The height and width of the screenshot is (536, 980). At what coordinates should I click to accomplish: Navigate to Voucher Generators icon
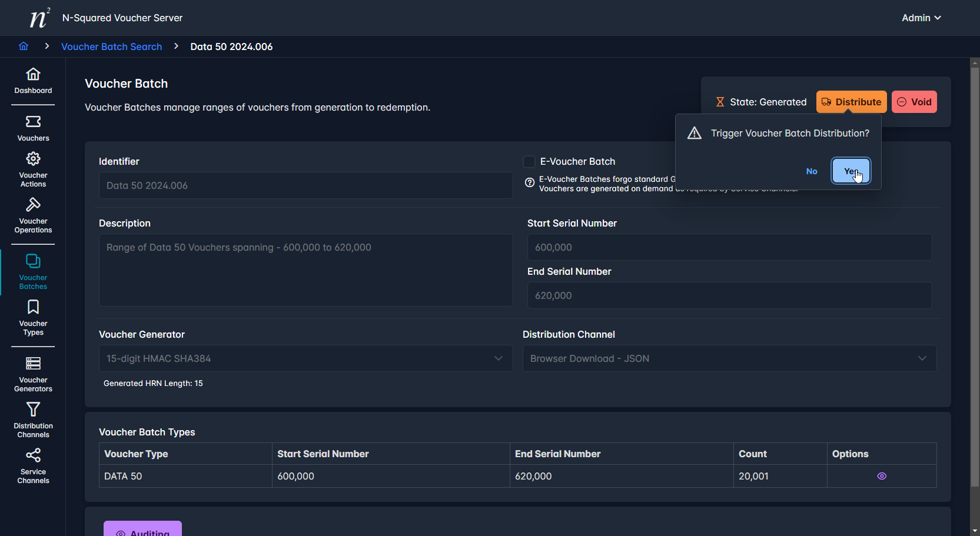coord(33,364)
